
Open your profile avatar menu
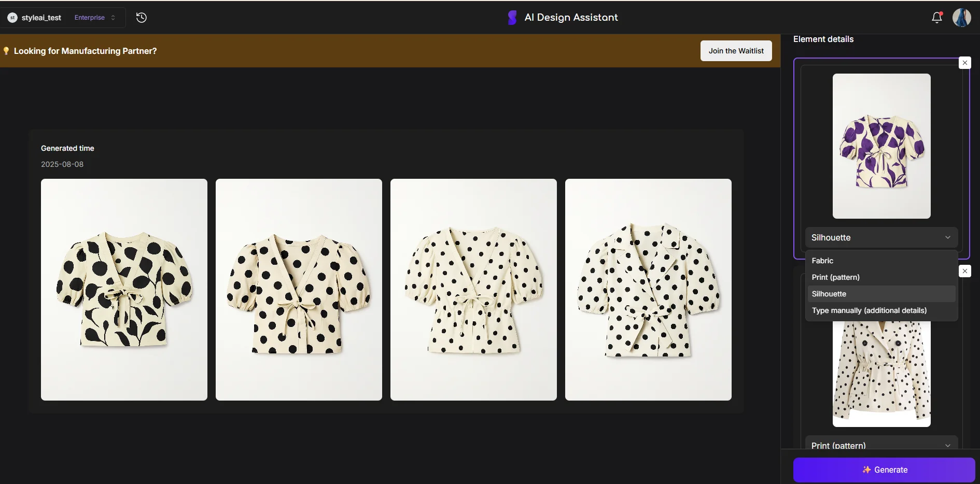[963, 17]
